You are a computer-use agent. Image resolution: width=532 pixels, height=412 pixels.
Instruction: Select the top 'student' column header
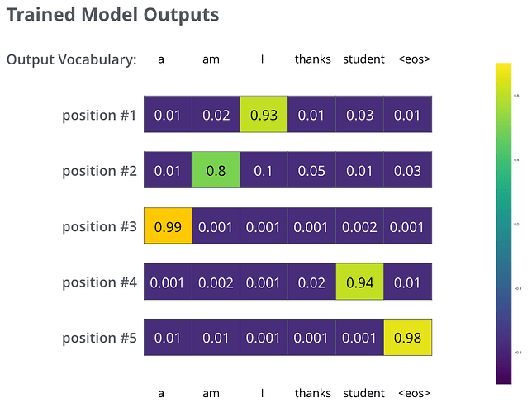pos(363,59)
